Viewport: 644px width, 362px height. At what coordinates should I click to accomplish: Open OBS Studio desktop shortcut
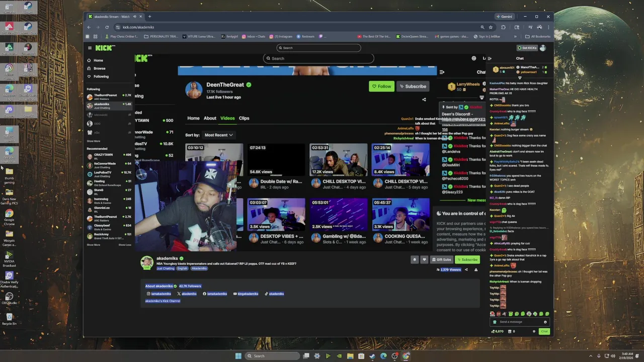click(9, 299)
